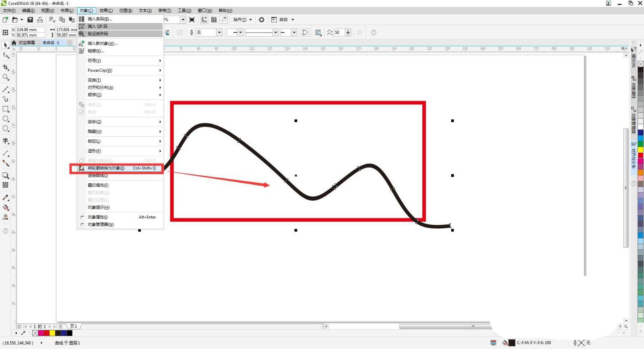Pick the yellow swatch in document palette

click(52, 333)
